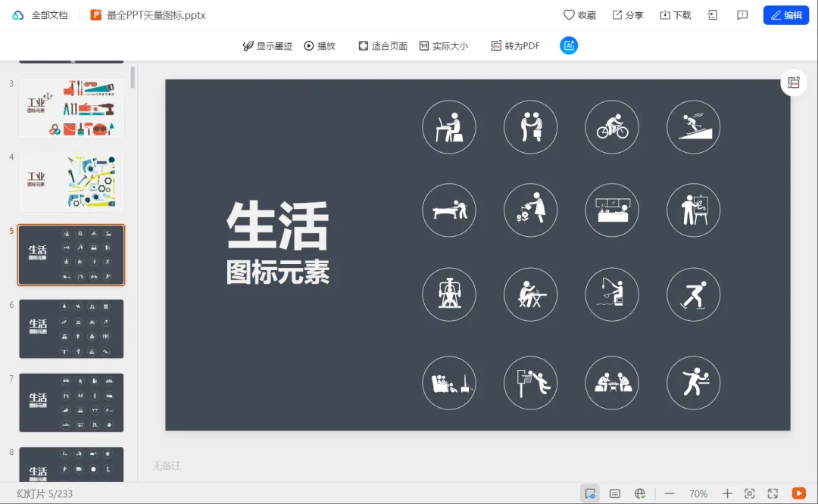Open the blue AI assistant icon
This screenshot has width=818, height=504.
tap(569, 46)
